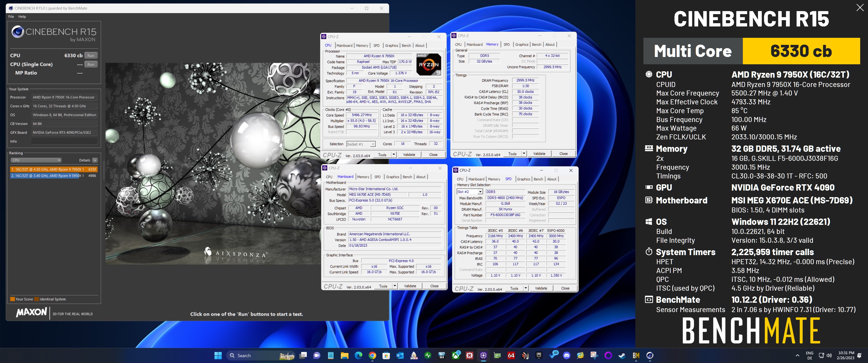Switch to CPU-Z via its taskbar icon
This screenshot has height=363, width=868.
[483, 355]
